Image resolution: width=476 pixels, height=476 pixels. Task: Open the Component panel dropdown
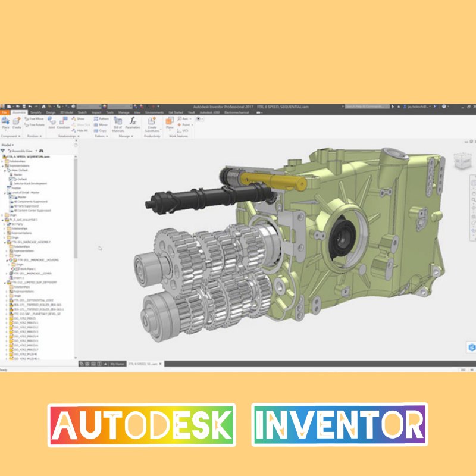coord(10,136)
